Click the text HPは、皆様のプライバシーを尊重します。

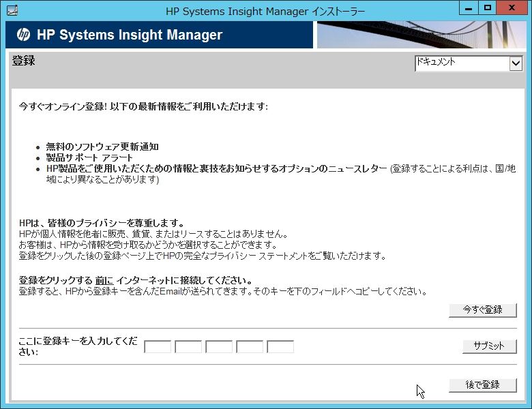102,223
